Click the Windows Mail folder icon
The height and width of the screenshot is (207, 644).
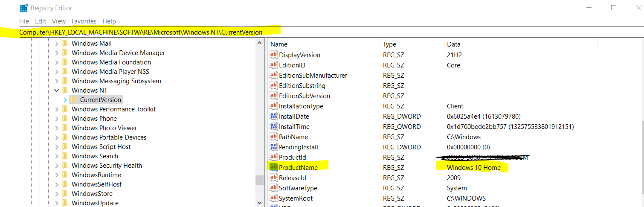click(x=65, y=43)
